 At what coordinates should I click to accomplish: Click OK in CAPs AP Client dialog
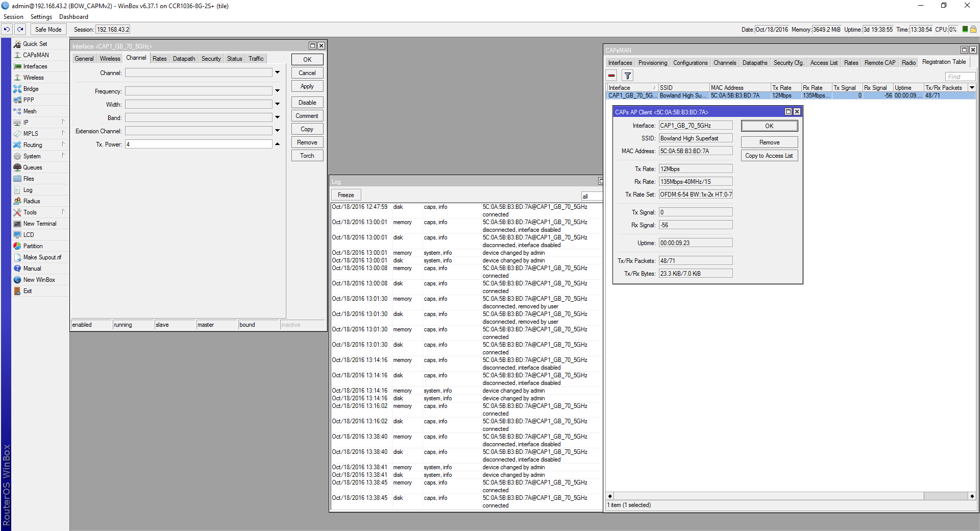(769, 126)
